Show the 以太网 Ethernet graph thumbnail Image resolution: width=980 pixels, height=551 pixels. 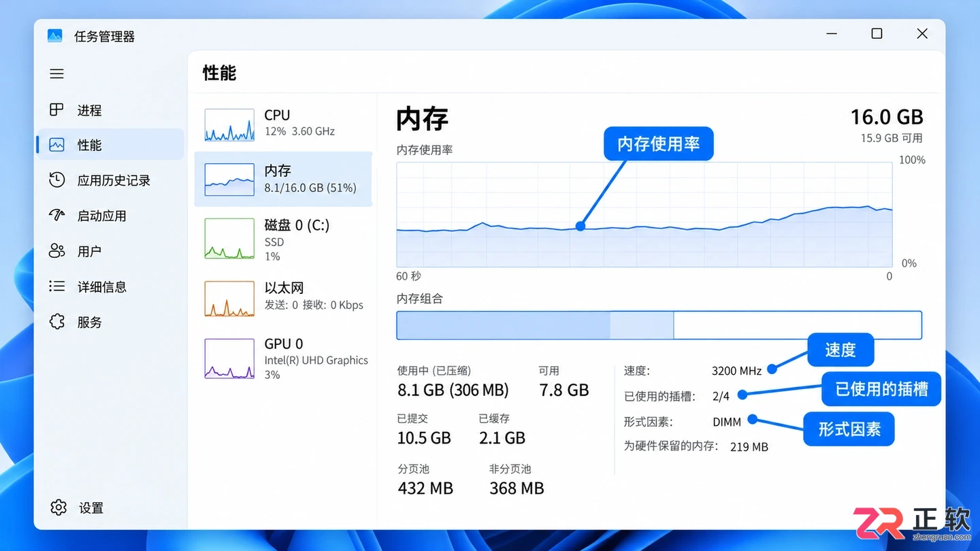(x=229, y=299)
